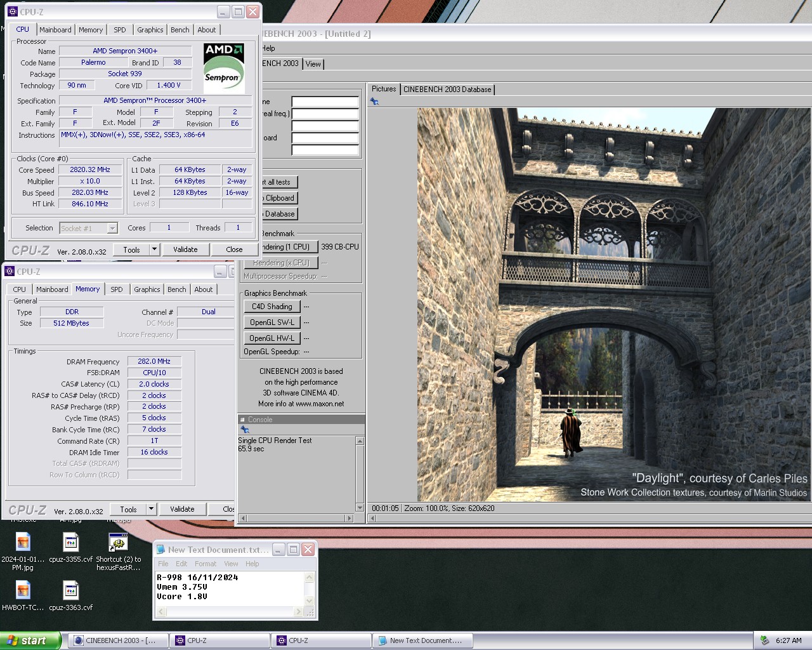Click the start all tests button in CINEBENCH
Screen dimensions: 812x650
pyautogui.click(x=279, y=182)
